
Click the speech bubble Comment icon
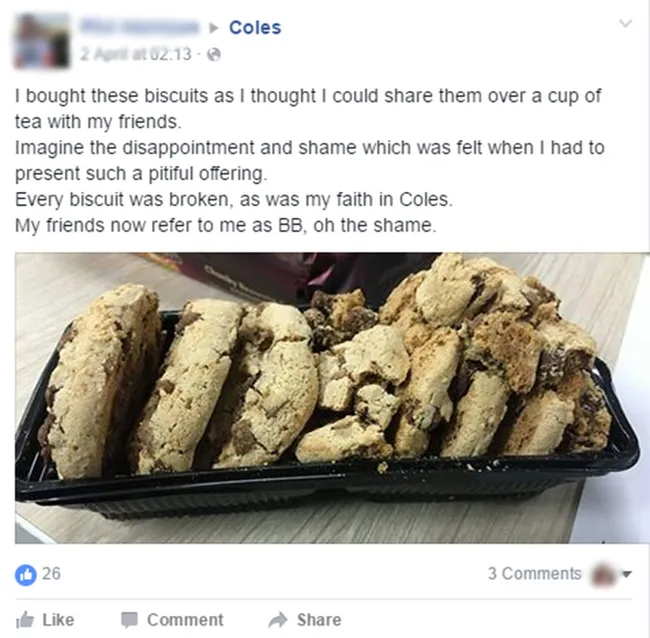(129, 620)
